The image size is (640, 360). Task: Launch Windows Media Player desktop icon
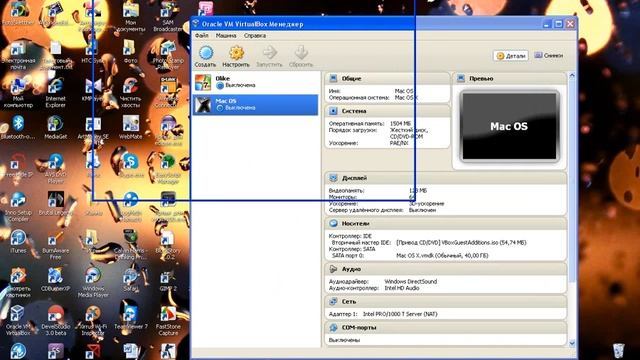click(x=93, y=283)
